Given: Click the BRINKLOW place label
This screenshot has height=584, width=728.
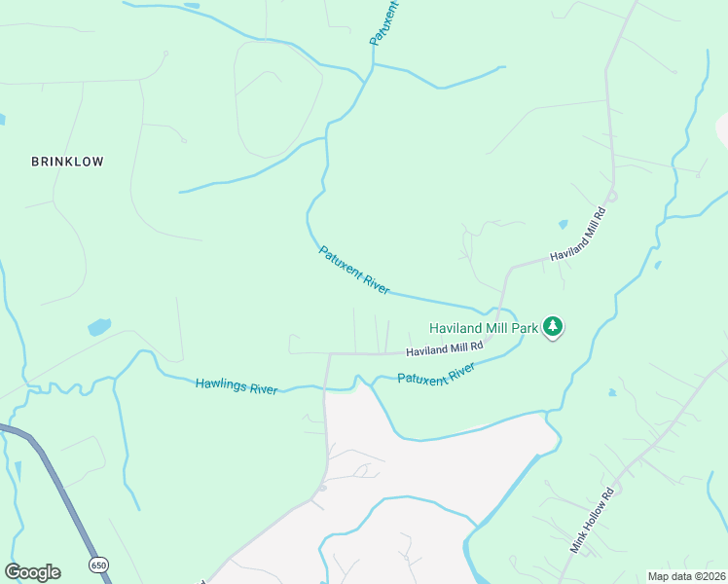Looking at the screenshot, I should point(67,162).
